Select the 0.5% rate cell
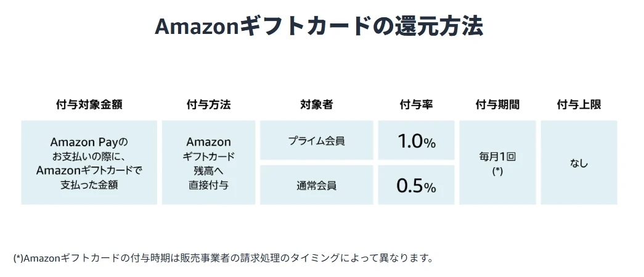Viewport: 644px width, 277px height. tap(416, 185)
